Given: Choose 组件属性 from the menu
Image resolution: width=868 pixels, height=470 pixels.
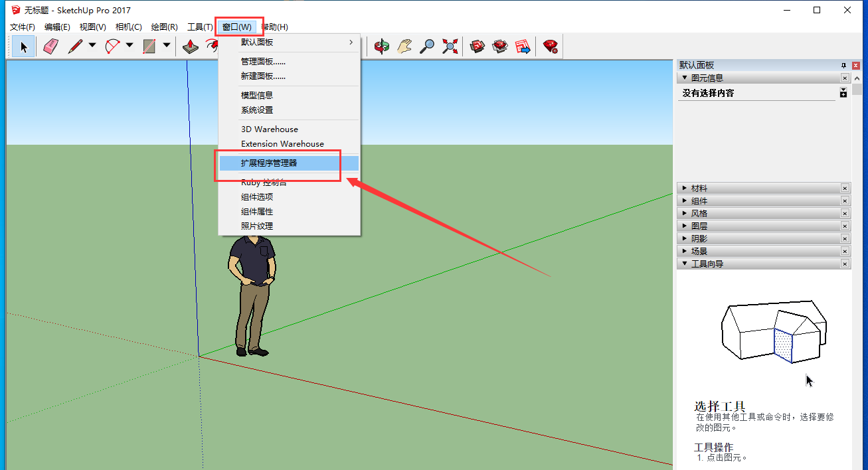Looking at the screenshot, I should [290, 212].
